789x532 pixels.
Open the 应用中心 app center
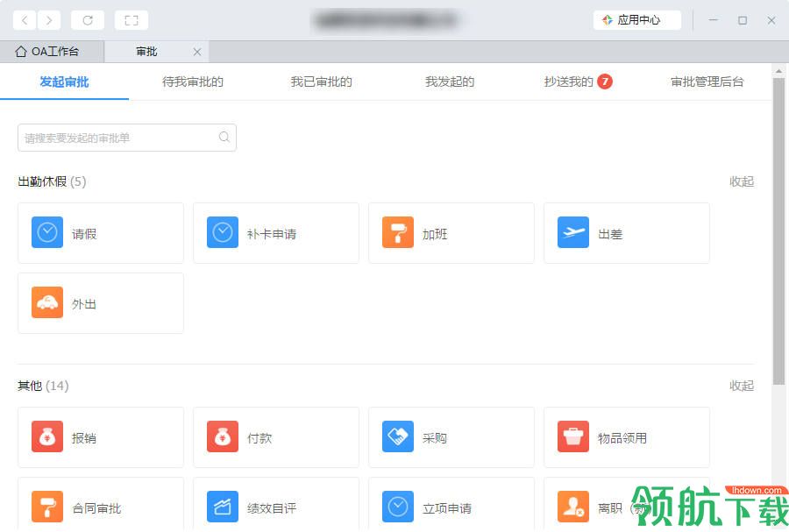coord(637,20)
